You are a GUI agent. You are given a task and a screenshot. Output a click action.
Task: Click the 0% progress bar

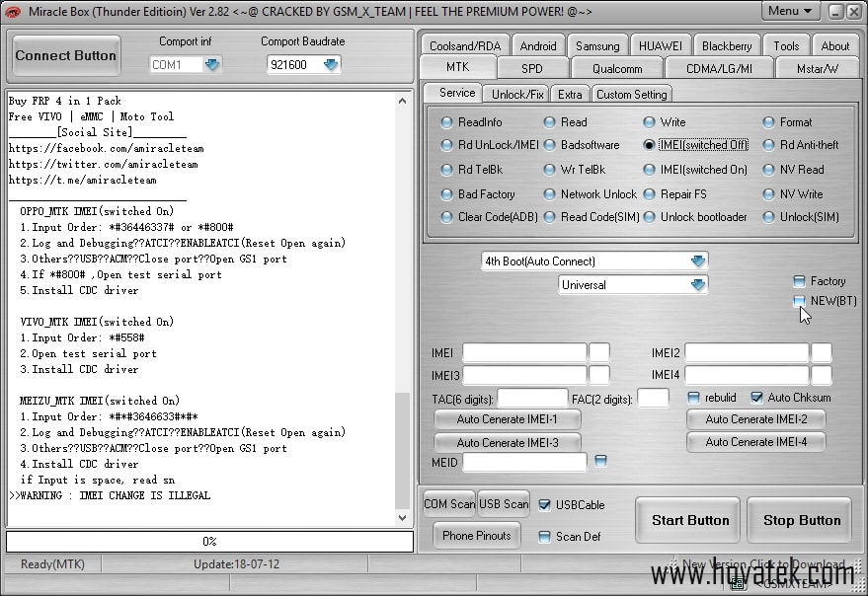point(209,541)
